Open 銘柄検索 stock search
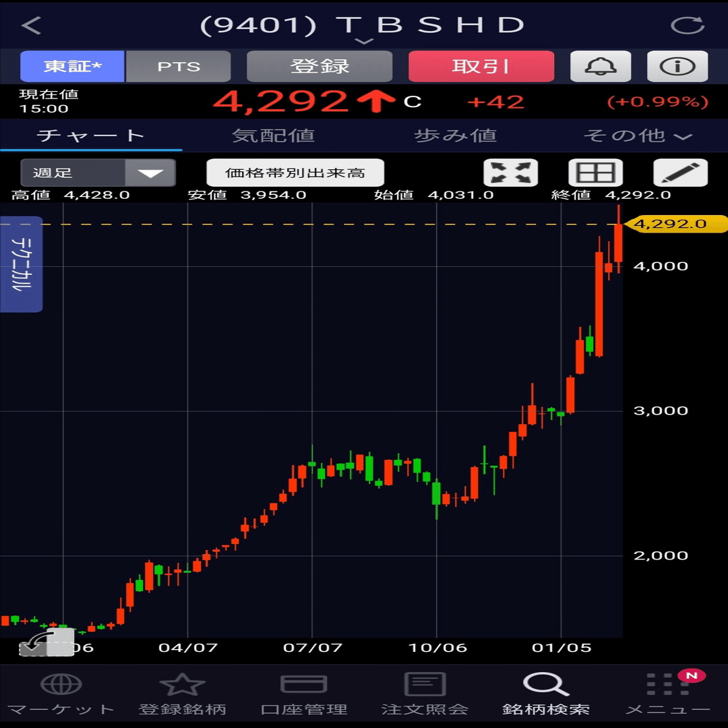 coord(546,694)
